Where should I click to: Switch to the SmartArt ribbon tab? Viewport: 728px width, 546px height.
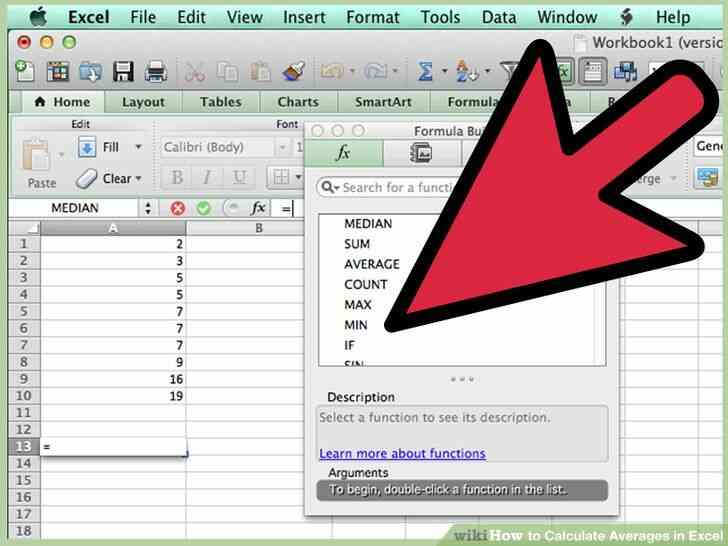(x=383, y=102)
